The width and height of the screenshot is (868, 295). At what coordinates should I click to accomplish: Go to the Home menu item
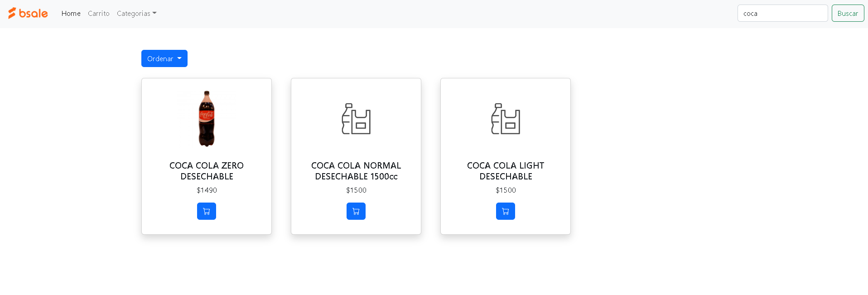[x=71, y=13]
